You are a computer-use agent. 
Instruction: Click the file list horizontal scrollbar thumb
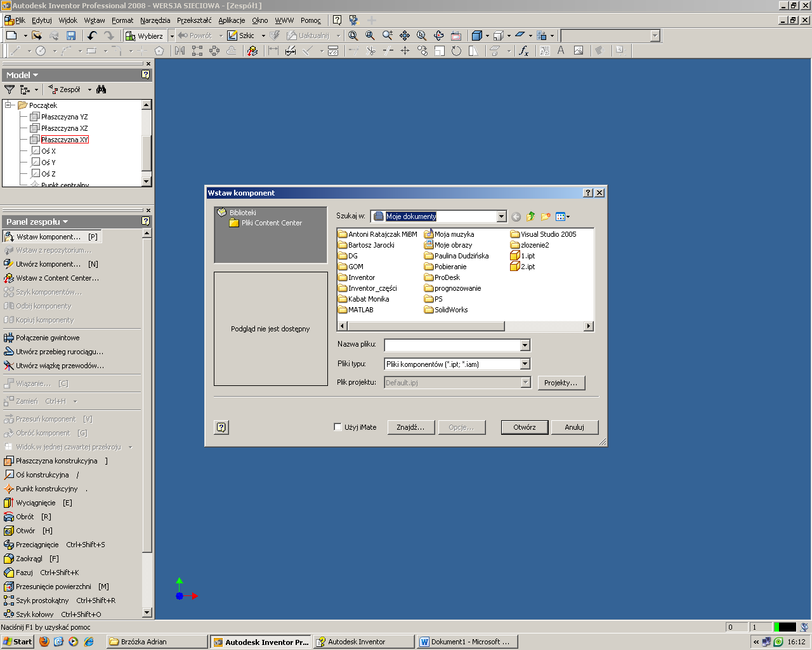(x=426, y=326)
